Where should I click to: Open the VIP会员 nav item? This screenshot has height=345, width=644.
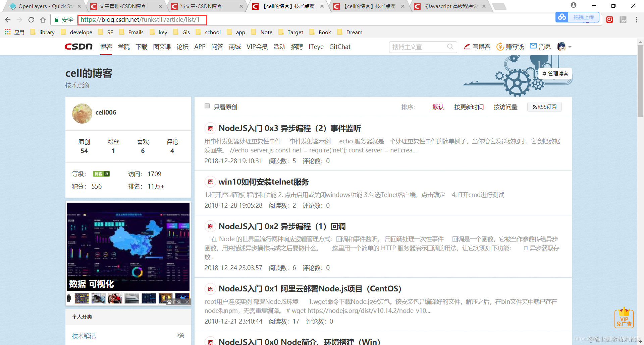(257, 47)
